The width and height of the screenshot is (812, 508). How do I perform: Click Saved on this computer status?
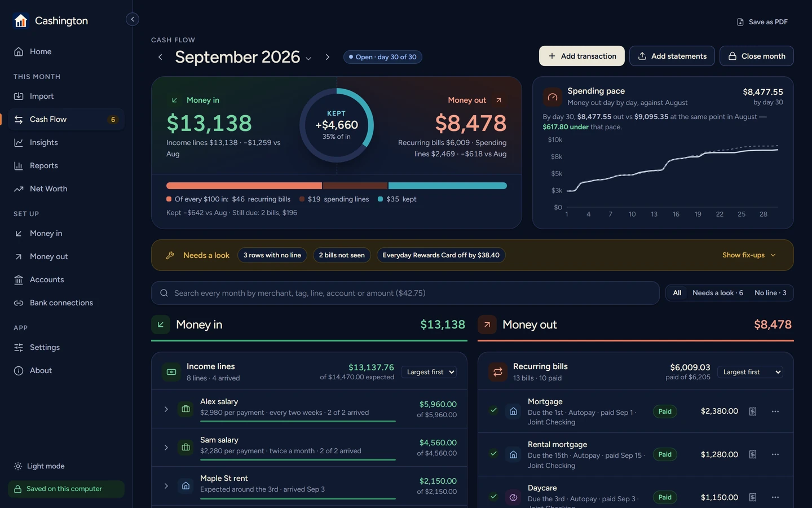66,489
